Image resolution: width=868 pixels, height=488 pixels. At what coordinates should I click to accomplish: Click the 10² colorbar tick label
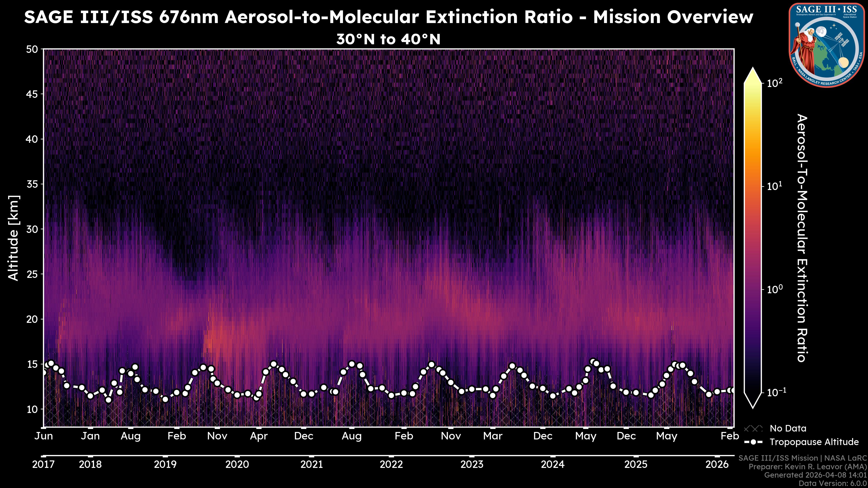click(x=775, y=83)
